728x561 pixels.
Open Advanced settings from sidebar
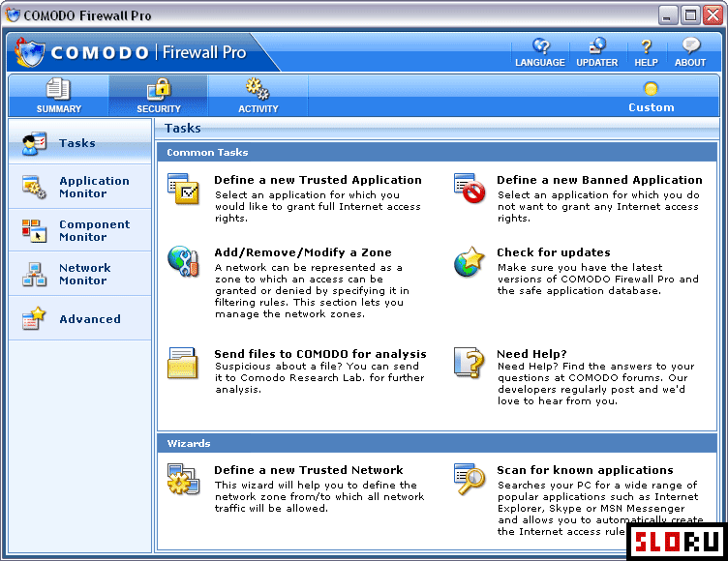click(79, 318)
